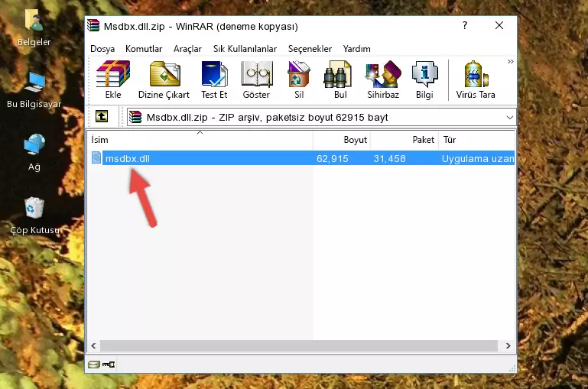
Task: Click the Sil delete icon
Action: click(x=299, y=79)
